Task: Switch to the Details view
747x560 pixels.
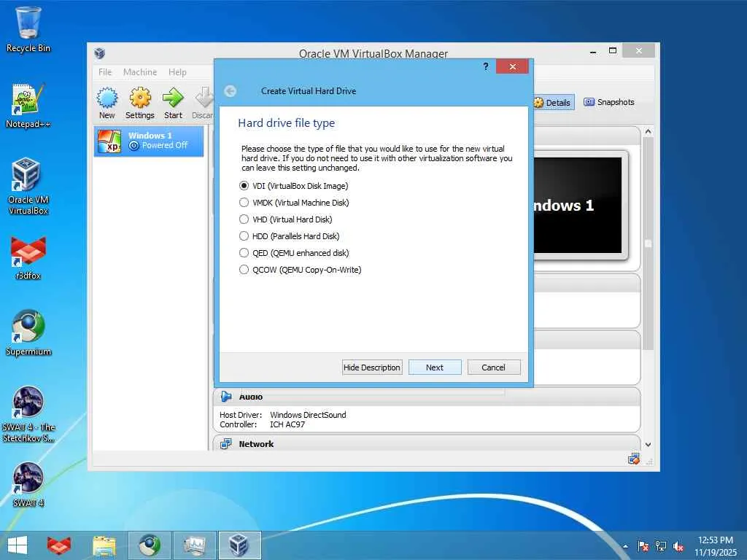Action: click(553, 102)
